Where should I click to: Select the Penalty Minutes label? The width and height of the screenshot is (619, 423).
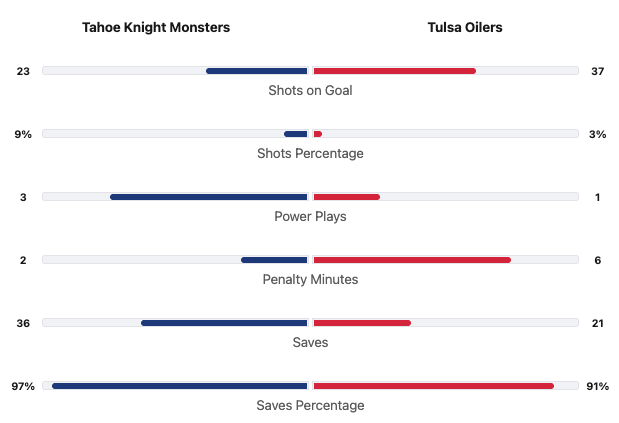[310, 279]
